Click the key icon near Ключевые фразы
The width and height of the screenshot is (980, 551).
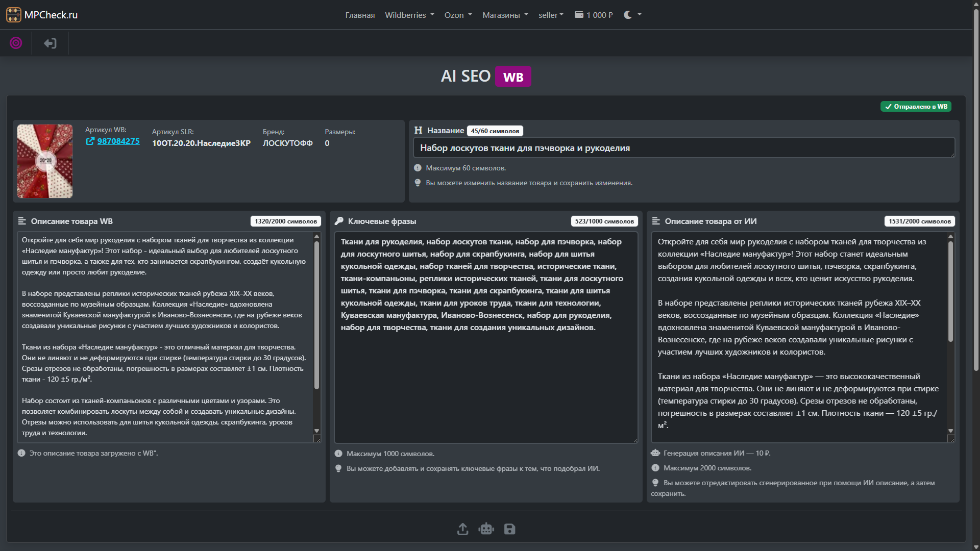point(339,221)
